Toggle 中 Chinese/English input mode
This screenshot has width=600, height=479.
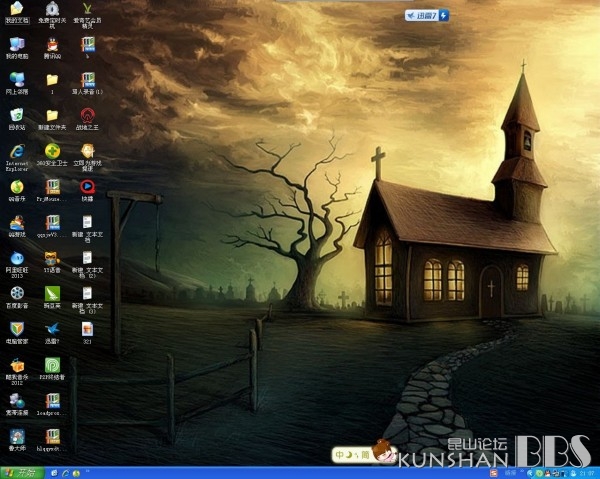pyautogui.click(x=339, y=455)
